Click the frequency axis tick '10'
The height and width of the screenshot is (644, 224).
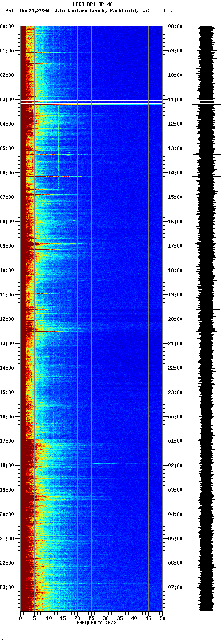(49, 618)
